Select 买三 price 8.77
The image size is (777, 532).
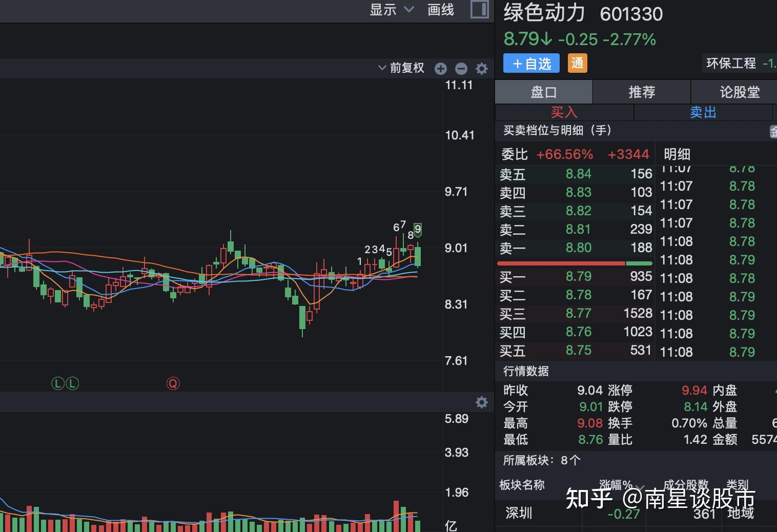click(x=579, y=314)
